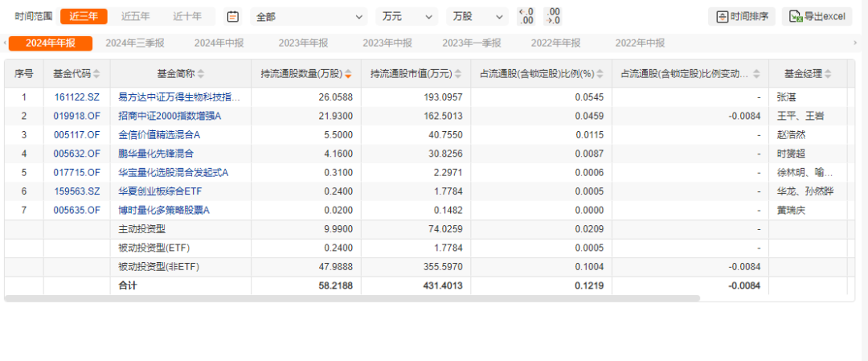Image resolution: width=868 pixels, height=361 pixels.
Task: Select fund manager cell 时赟超
Action: pos(791,154)
